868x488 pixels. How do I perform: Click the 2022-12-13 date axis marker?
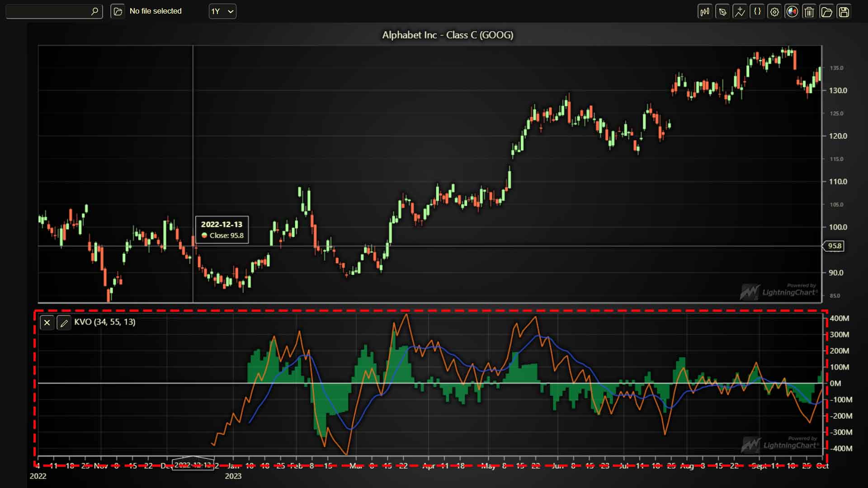(193, 465)
